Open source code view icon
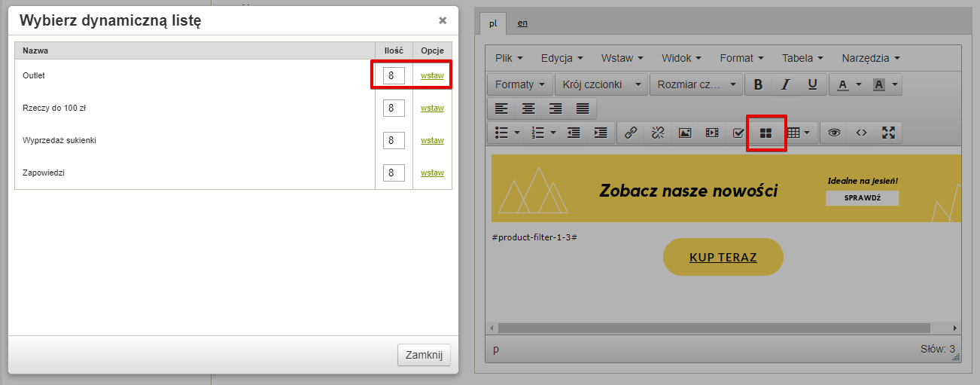This screenshot has width=980, height=385. tap(861, 133)
